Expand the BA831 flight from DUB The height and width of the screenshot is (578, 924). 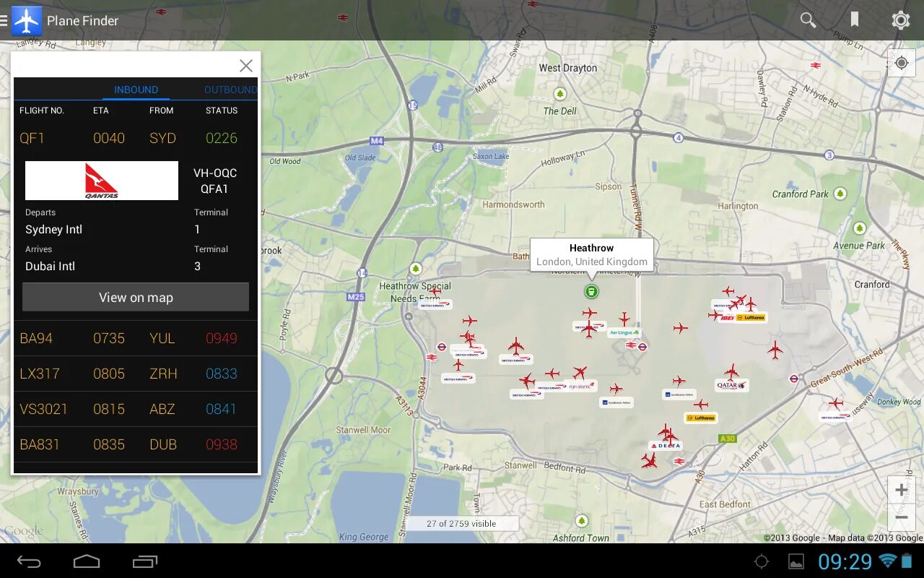136,444
